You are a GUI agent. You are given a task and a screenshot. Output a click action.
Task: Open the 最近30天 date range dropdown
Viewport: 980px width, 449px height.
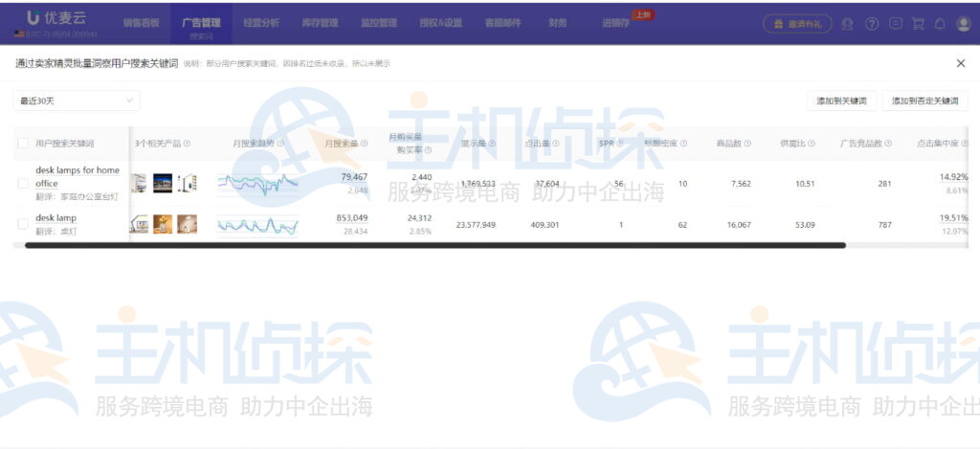tap(77, 101)
